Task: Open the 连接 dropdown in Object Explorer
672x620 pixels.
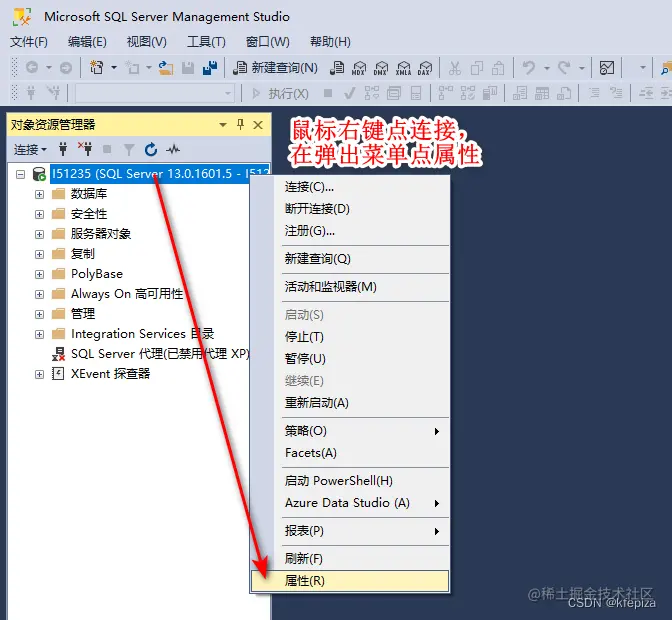Action: [30, 150]
